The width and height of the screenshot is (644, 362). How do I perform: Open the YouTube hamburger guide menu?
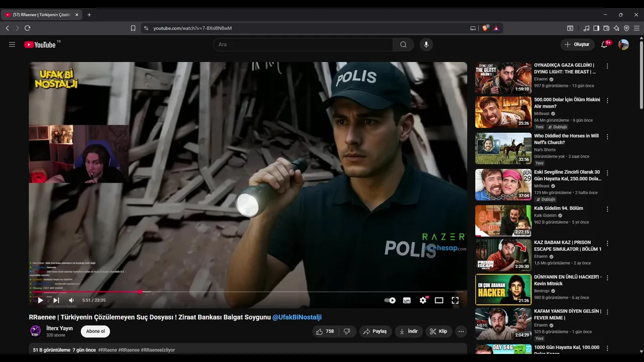[x=12, y=44]
